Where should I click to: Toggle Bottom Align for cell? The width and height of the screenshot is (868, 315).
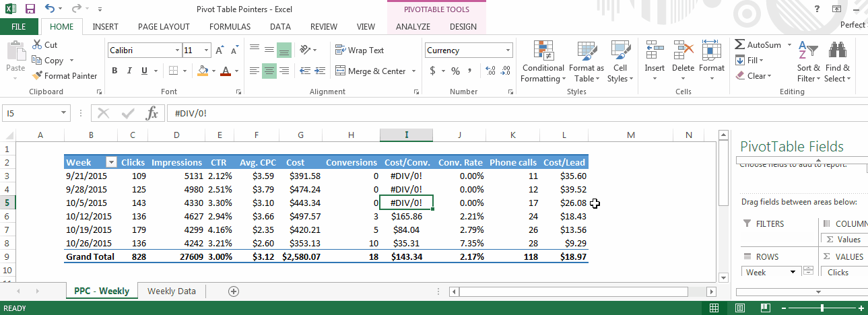coord(284,50)
